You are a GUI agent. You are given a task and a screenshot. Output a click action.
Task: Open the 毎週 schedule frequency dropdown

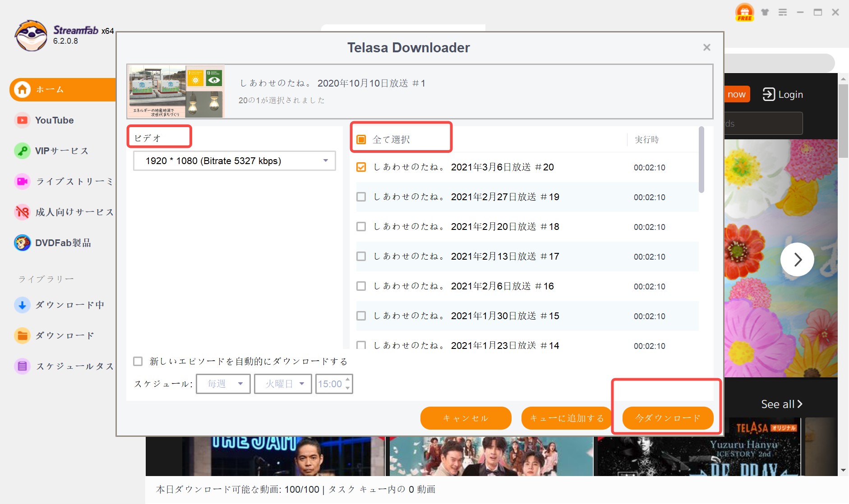223,384
